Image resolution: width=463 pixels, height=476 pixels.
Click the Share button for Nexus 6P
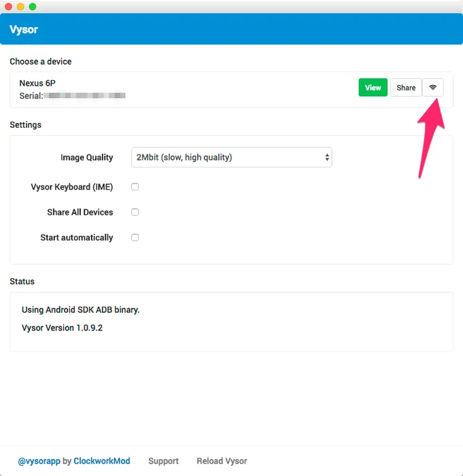406,88
